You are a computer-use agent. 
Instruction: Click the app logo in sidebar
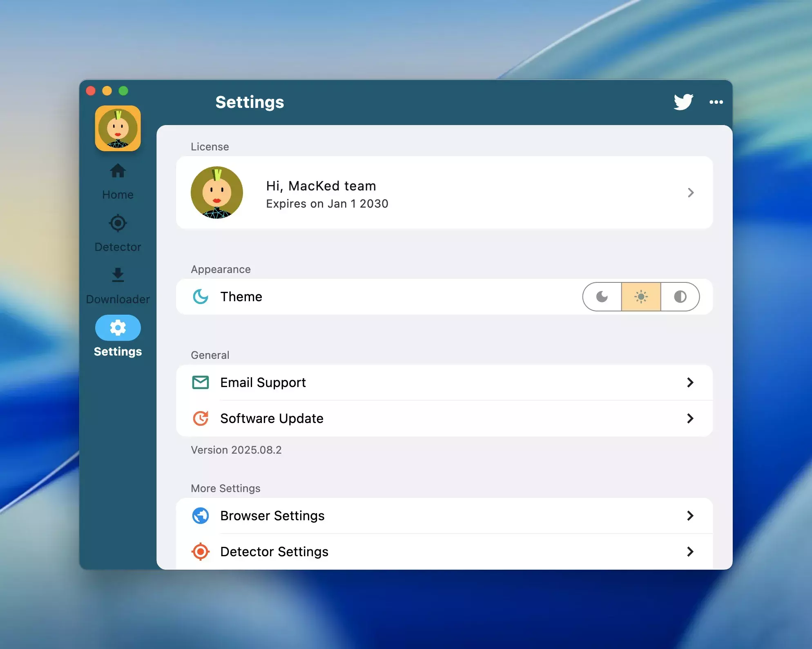tap(118, 128)
